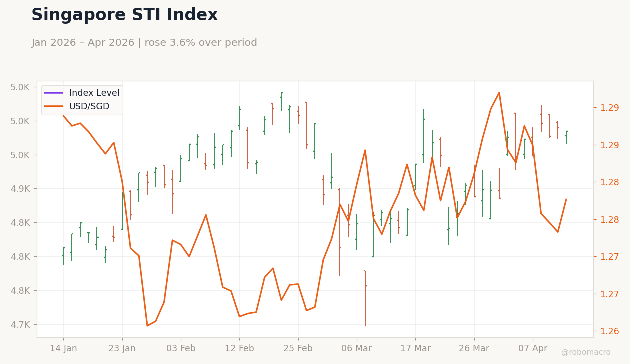Click the chart title Singapore STI Index
Image resolution: width=630 pixels, height=364 pixels.
pos(124,15)
